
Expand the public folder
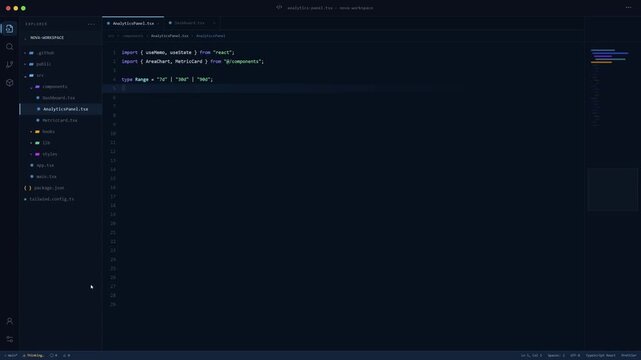(x=25, y=64)
